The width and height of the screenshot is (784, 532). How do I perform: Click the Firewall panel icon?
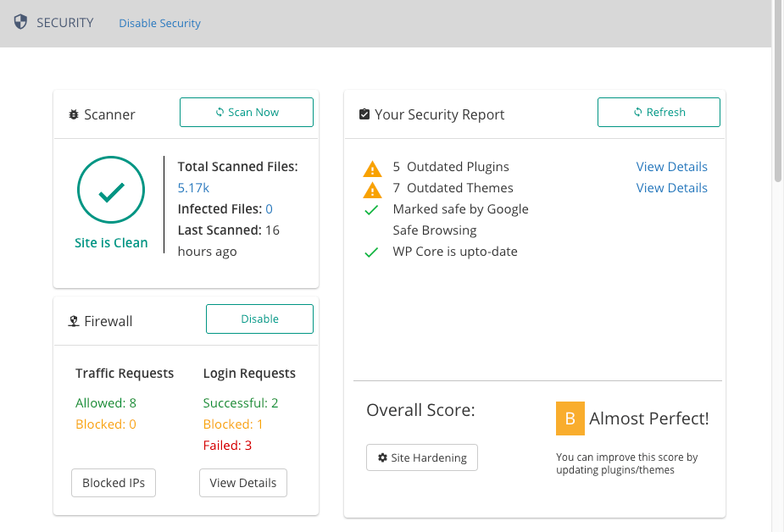74,321
